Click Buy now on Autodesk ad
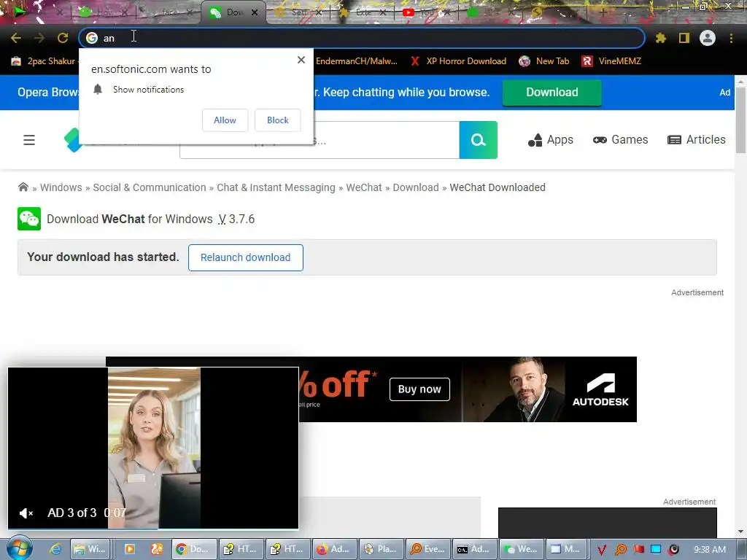The height and width of the screenshot is (560, 747). click(x=419, y=389)
